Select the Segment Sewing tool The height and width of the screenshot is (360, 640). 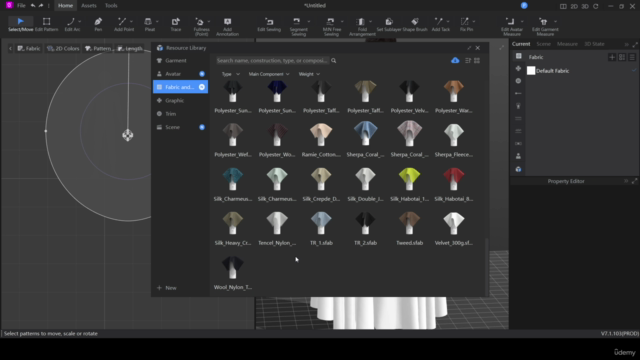[298, 27]
